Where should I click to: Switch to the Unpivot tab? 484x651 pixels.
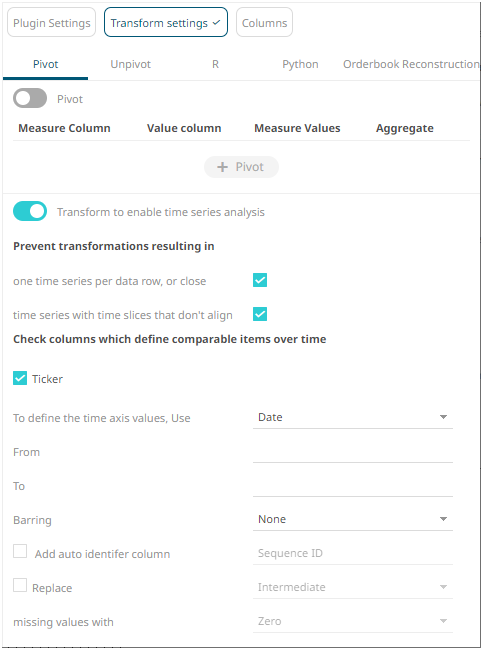pos(130,64)
